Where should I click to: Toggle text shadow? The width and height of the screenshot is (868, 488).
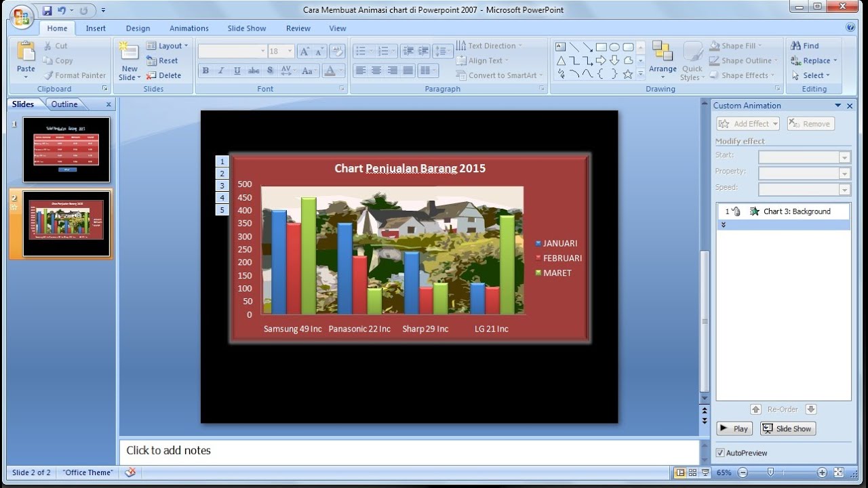[x=270, y=70]
